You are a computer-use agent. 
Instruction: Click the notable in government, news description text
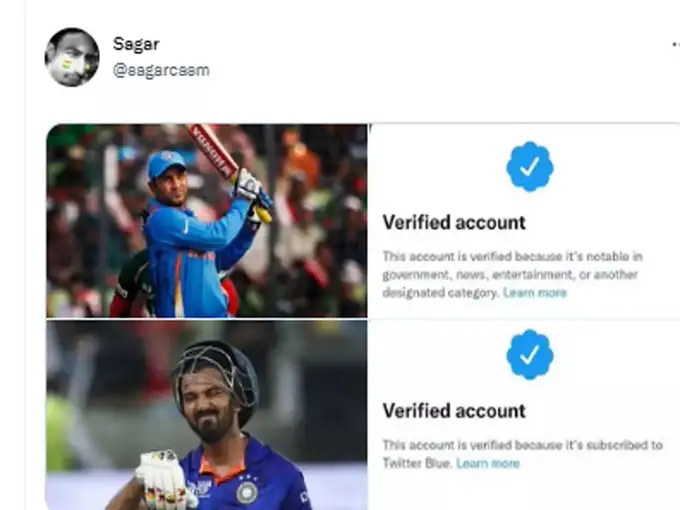point(510,265)
